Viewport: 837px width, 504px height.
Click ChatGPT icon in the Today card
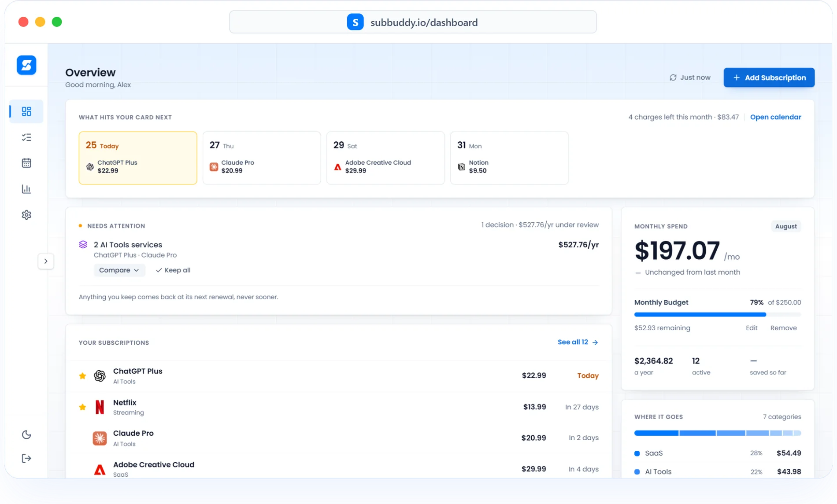point(90,167)
